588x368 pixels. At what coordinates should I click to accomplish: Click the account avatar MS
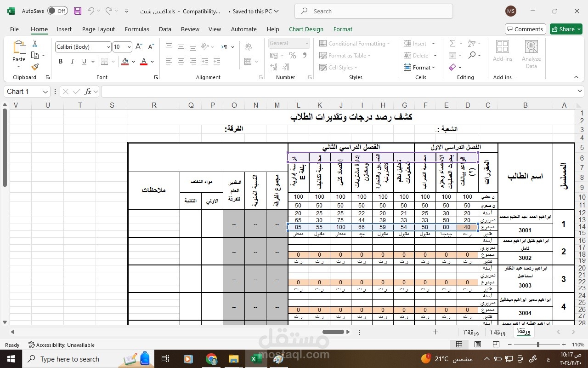[510, 11]
